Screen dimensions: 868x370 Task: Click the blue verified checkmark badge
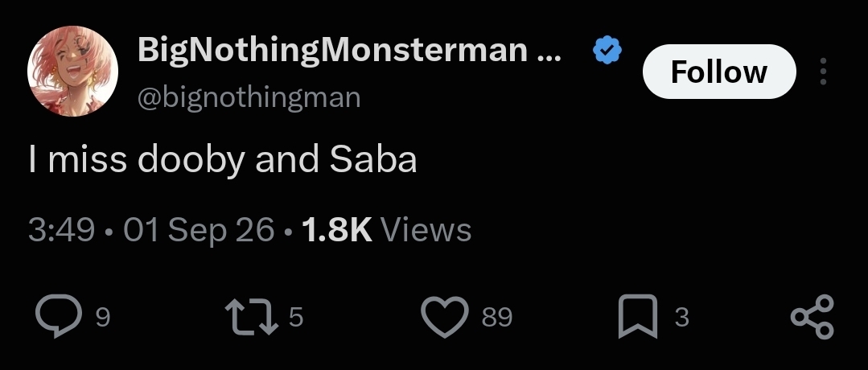[x=607, y=50]
